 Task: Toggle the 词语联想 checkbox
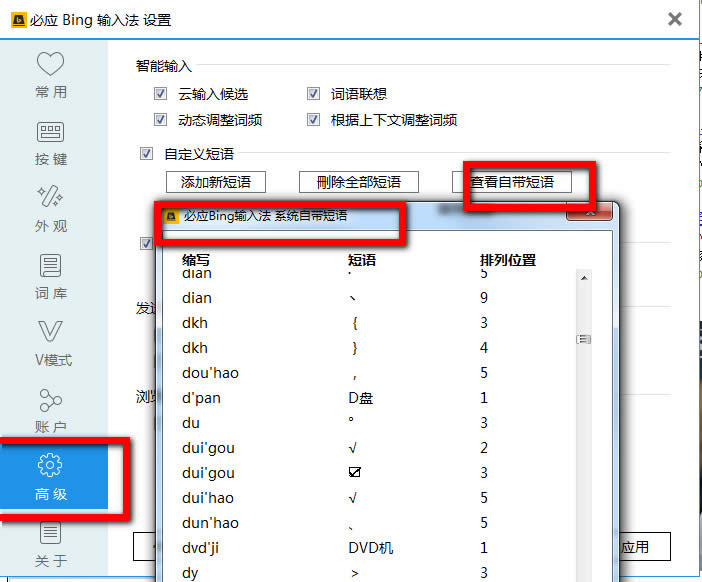pyautogui.click(x=313, y=94)
